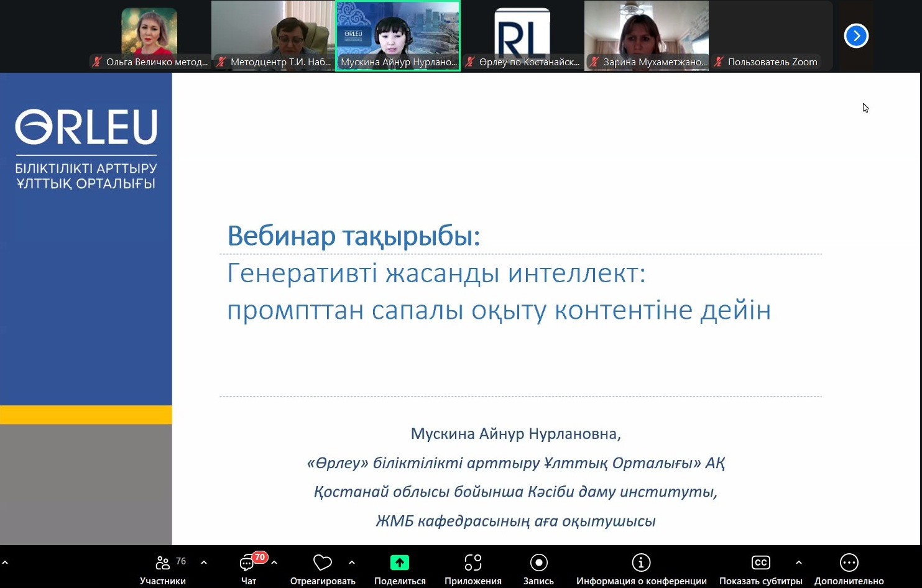This screenshot has height=588, width=922.
Task: Show next participants with blue arrow
Action: 855,35
